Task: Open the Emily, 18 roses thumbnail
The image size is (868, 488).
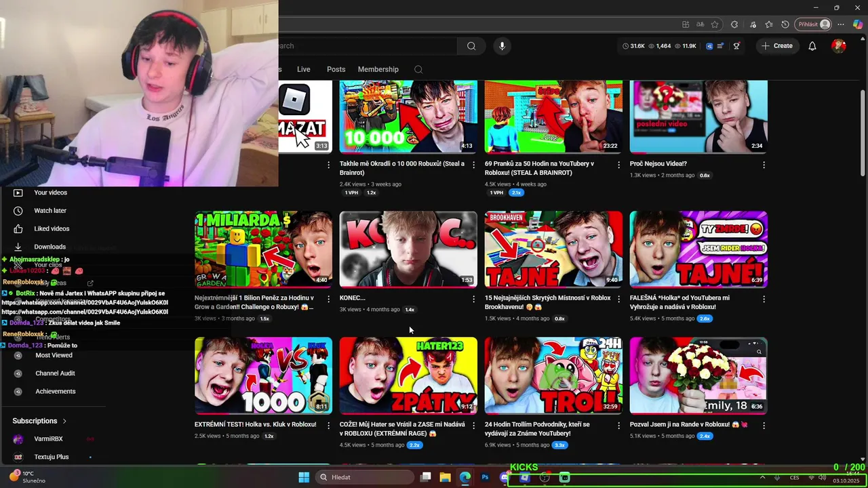Action: click(698, 375)
